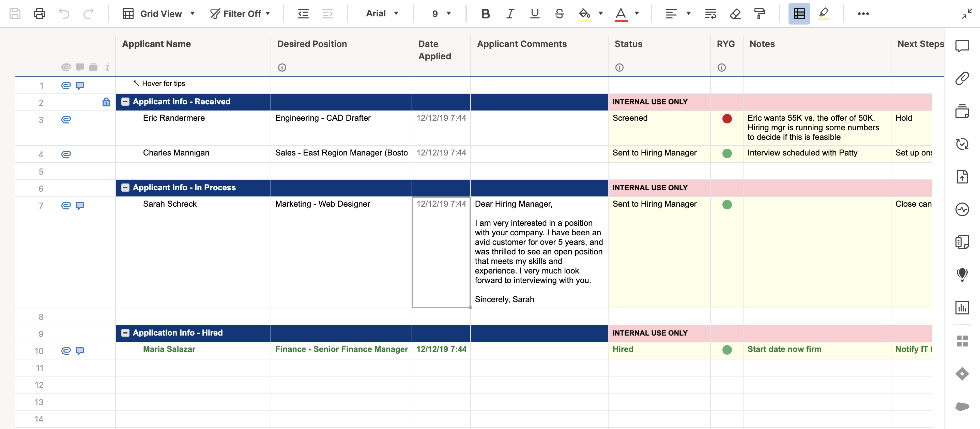The image size is (980, 429).
Task: Toggle strikethrough formatting
Action: tap(559, 14)
